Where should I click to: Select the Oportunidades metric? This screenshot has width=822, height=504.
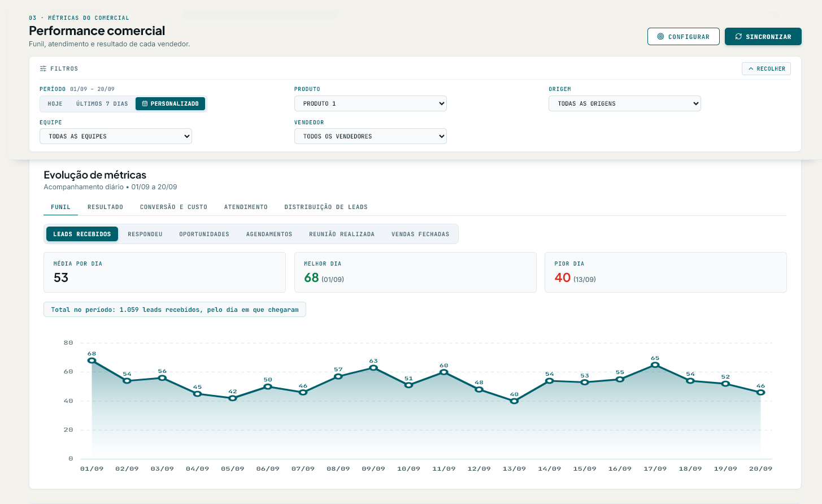pyautogui.click(x=205, y=234)
